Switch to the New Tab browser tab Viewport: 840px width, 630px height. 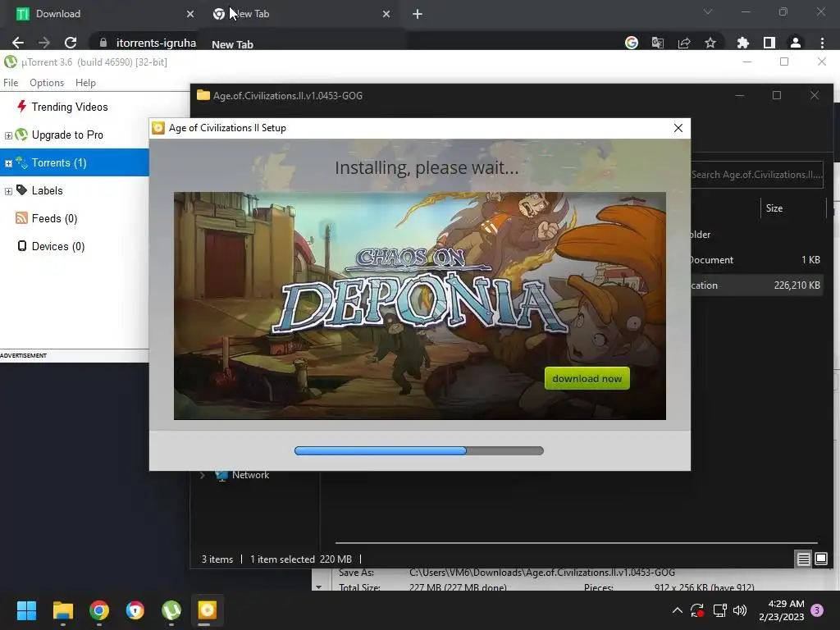(x=300, y=14)
